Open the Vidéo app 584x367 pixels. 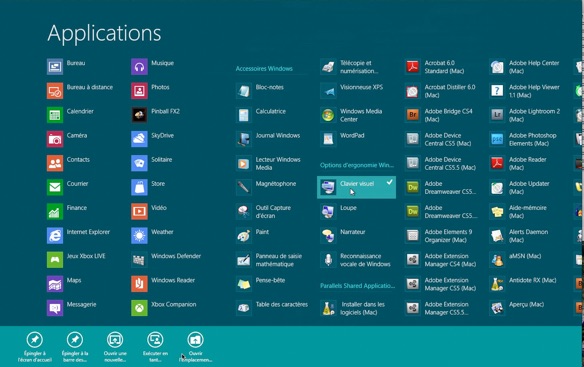click(x=149, y=212)
